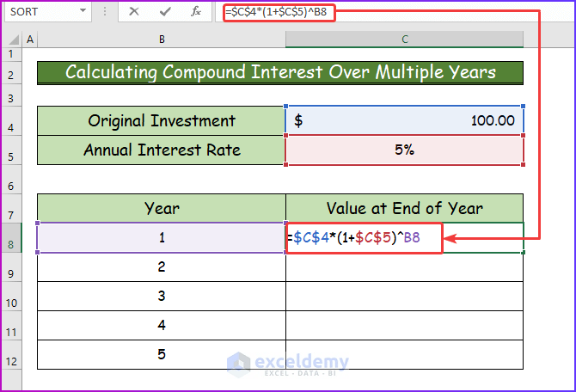Click the title cell 'Calculating Compound Interest Over Multiple Years'

tap(280, 73)
